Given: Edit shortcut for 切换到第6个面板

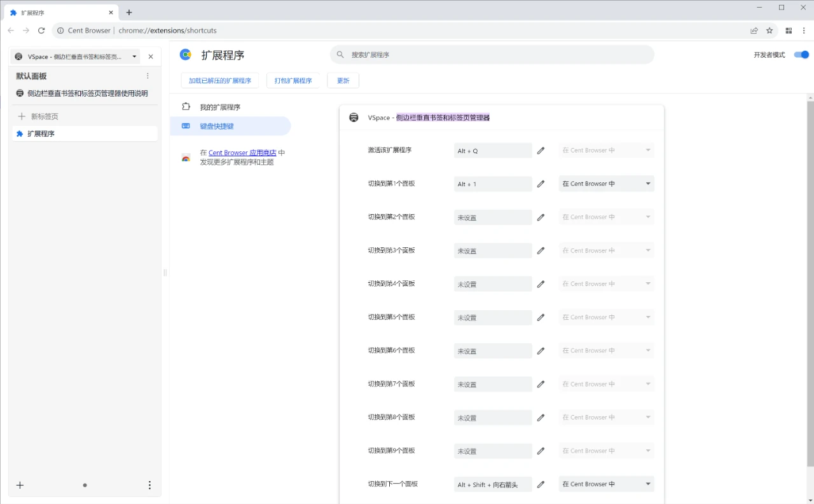Looking at the screenshot, I should 541,351.
